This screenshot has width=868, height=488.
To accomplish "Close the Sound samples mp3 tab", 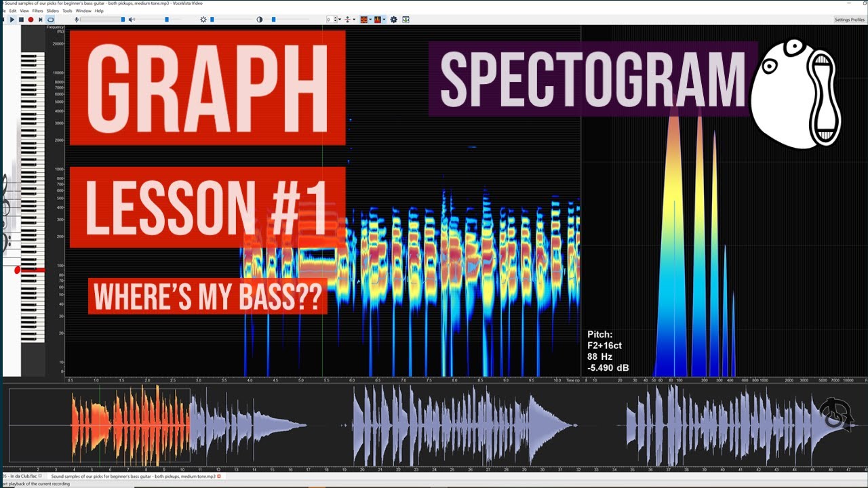I will point(219,476).
